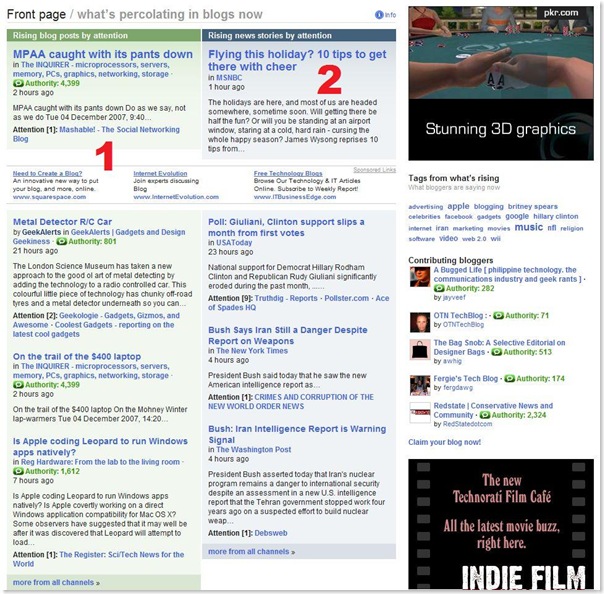The width and height of the screenshot is (604, 594).
Task: Click pkr.com poker advertisement
Action: click(x=501, y=83)
